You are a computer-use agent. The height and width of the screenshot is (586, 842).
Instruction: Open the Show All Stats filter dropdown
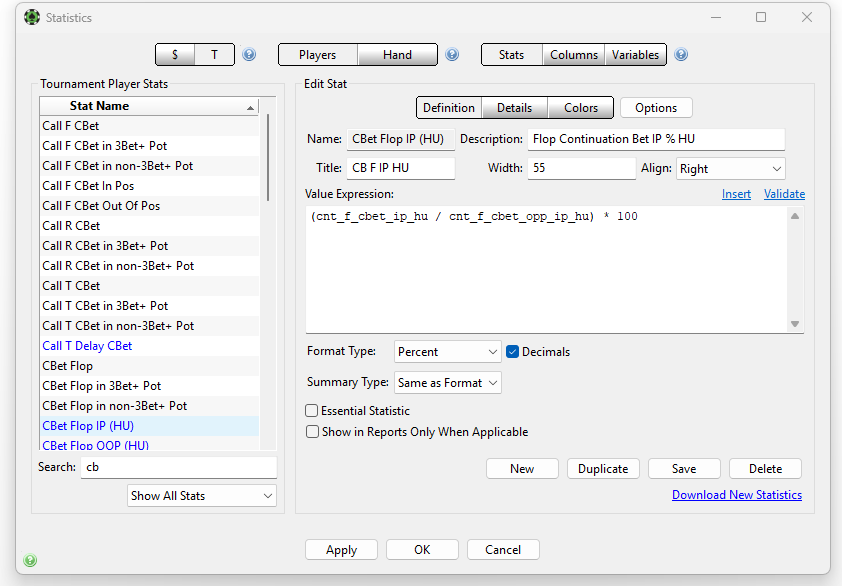coord(202,496)
